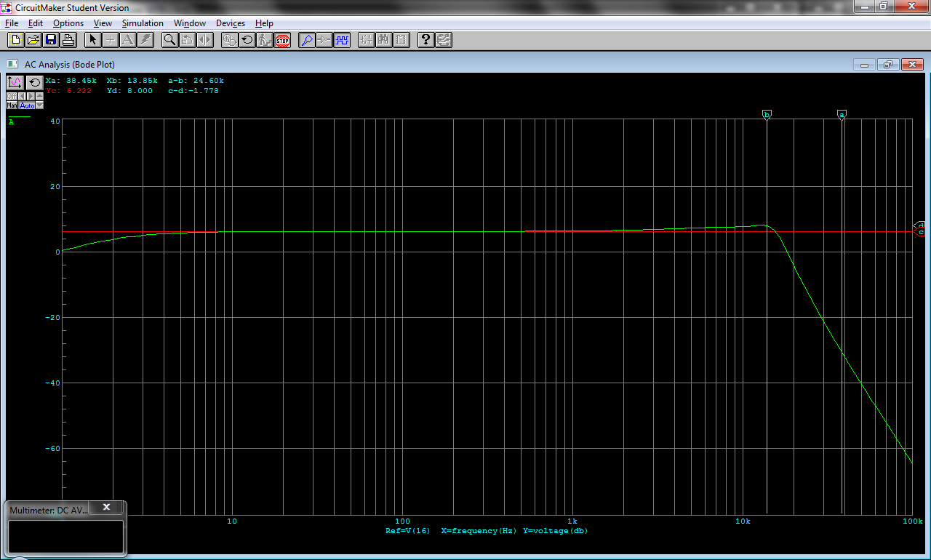Click the plot setup graph button
Image resolution: width=931 pixels, height=560 pixels.
15,82
